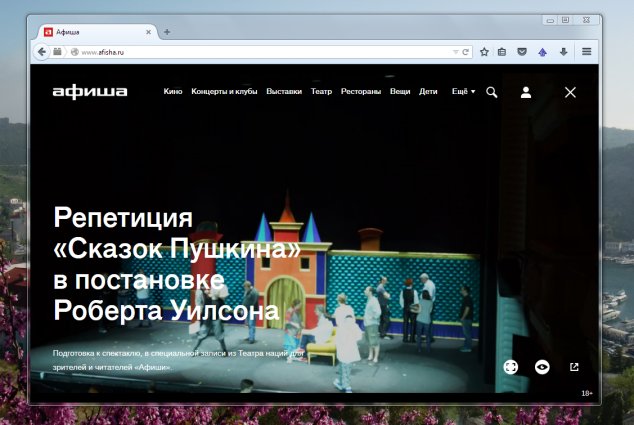
Task: Maximize the Firefox window
Action: tap(565, 20)
